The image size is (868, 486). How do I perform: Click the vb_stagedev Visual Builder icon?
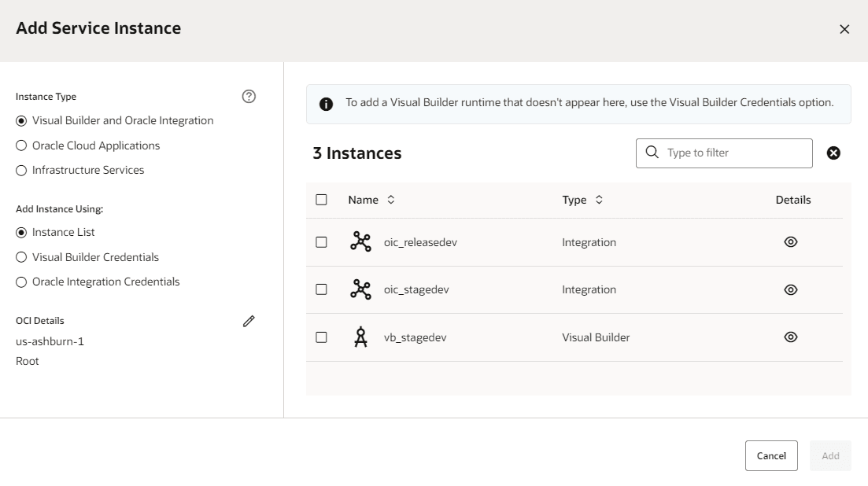point(361,337)
